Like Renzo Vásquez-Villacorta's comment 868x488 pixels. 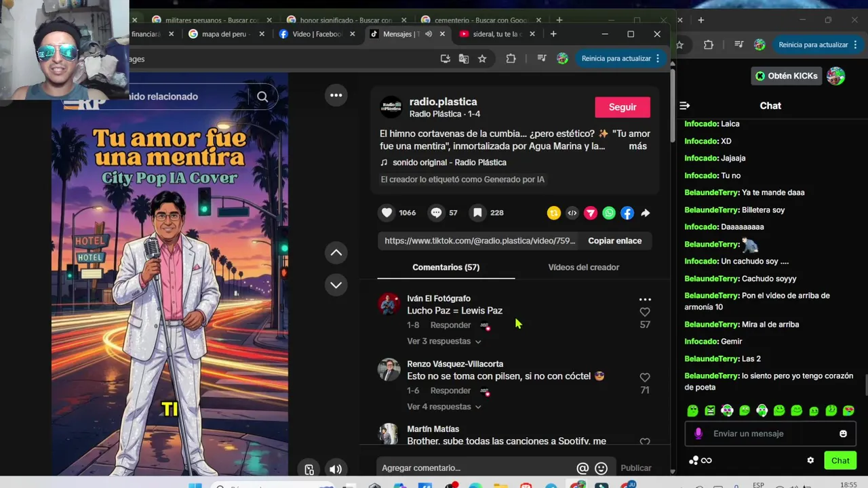645,378
